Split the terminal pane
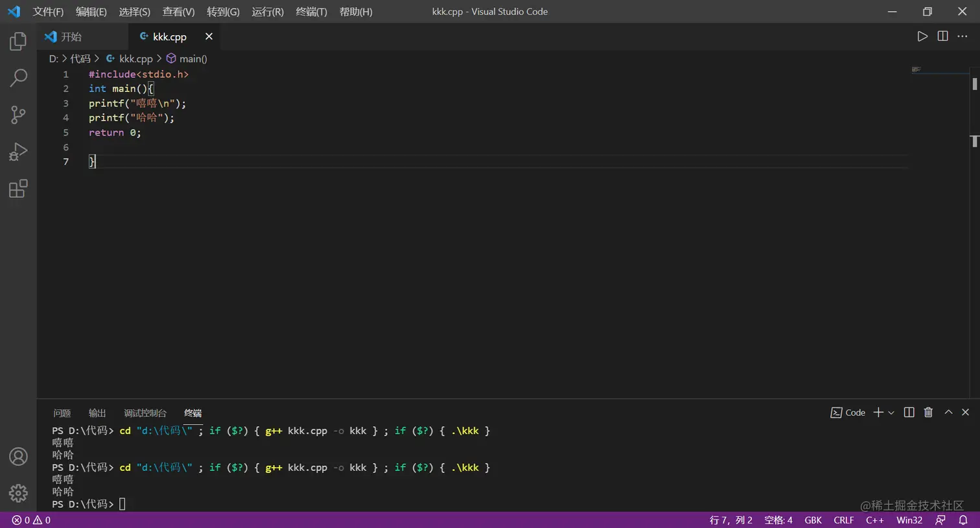The image size is (980, 528). pyautogui.click(x=909, y=412)
